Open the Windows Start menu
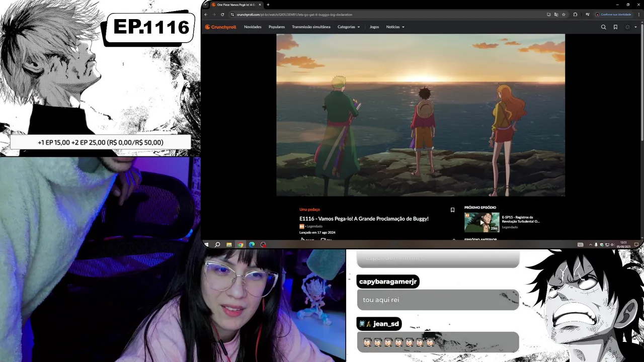 (206, 244)
